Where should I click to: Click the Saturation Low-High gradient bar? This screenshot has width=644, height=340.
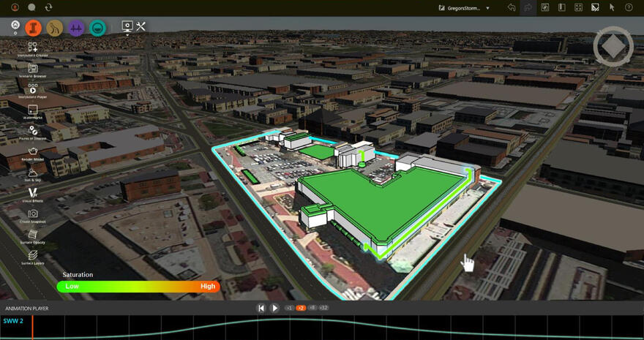pos(138,287)
